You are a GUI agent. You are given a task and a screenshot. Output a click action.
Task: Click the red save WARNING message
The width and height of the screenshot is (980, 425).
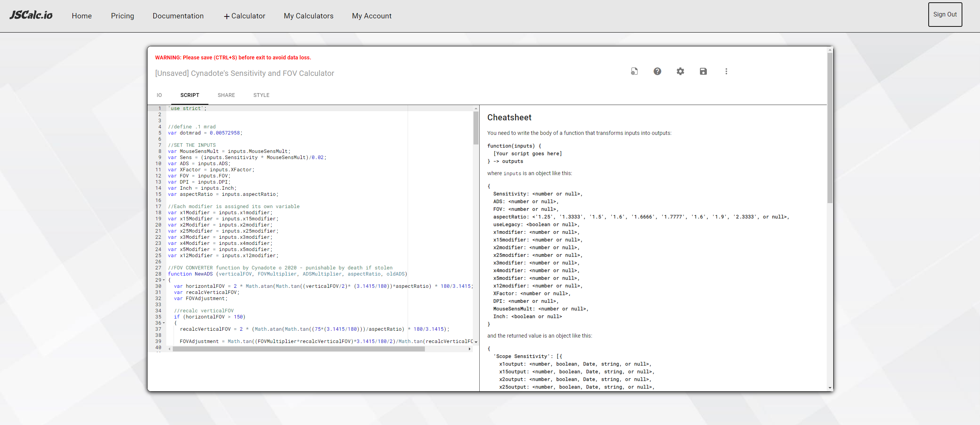point(233,57)
